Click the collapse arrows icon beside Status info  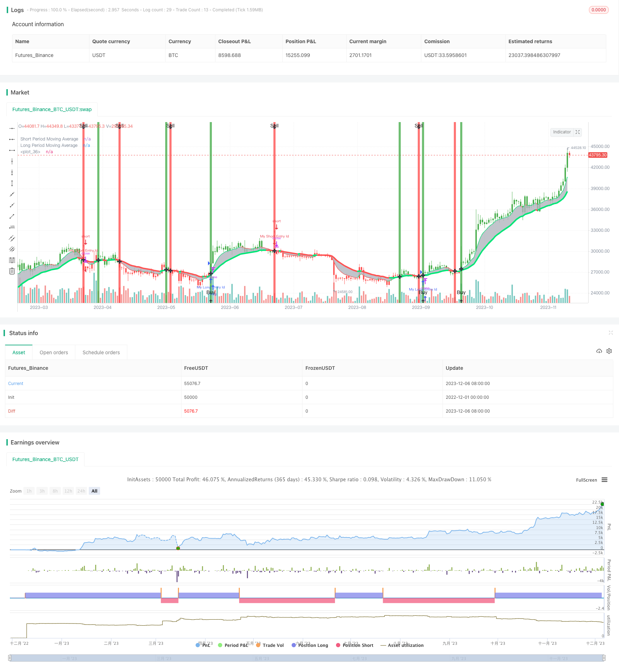611,333
